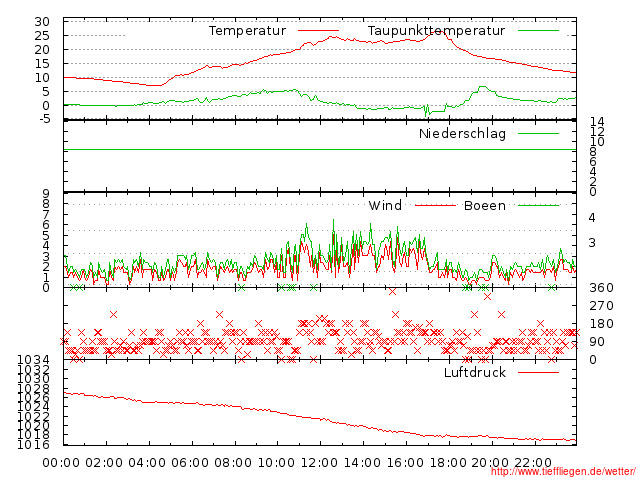Click the Wind legend label
This screenshot has height=480, width=640.
point(385,205)
